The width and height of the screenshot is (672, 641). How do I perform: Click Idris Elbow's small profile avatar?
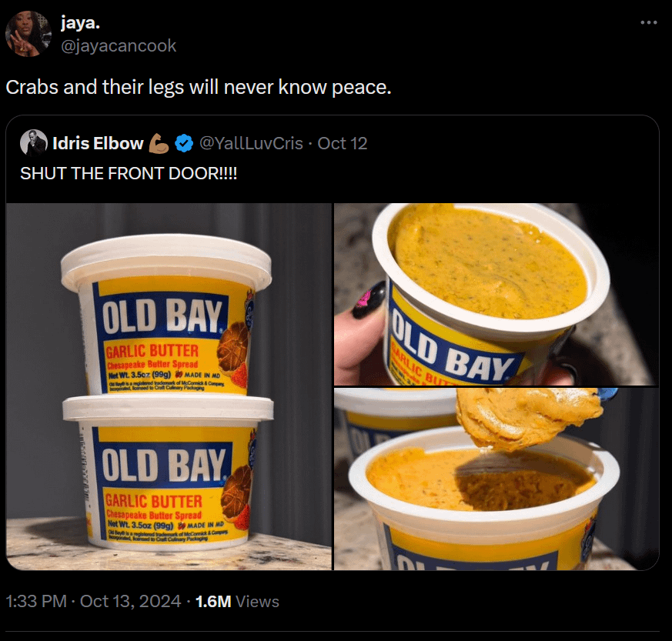(x=34, y=143)
